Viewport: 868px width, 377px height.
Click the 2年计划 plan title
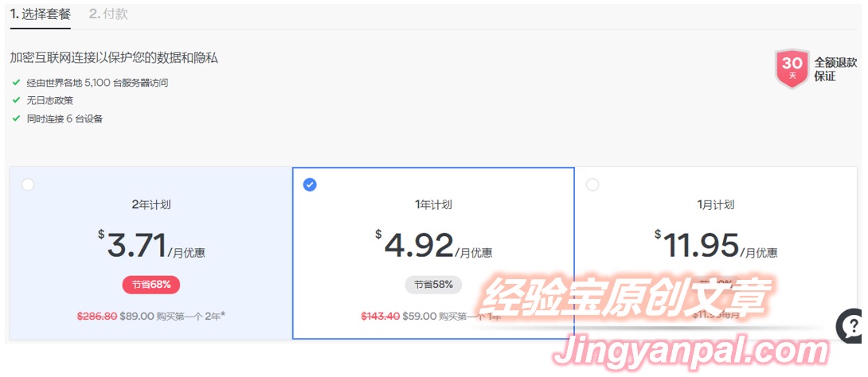point(151,204)
